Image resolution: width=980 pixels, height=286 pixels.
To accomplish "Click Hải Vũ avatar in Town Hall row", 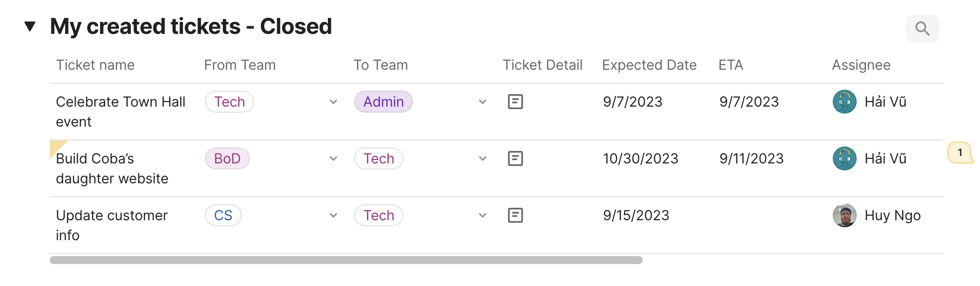I will 844,102.
